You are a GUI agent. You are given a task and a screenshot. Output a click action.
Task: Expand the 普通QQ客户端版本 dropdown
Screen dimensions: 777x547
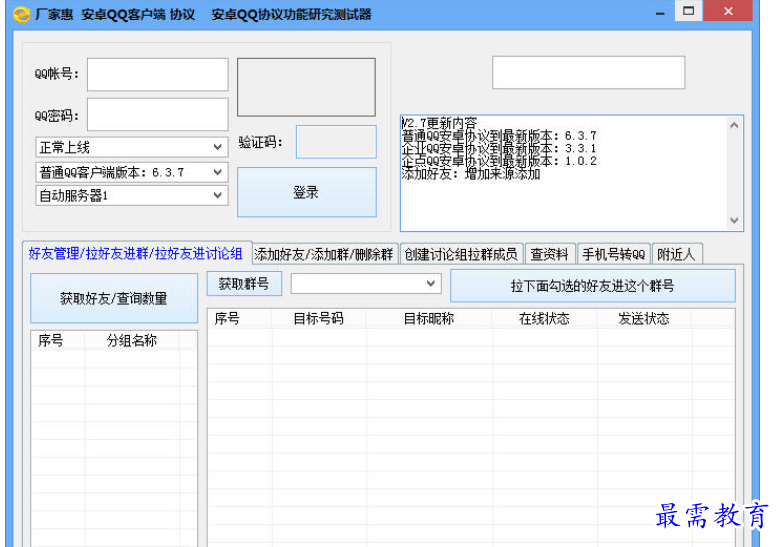[132, 172]
